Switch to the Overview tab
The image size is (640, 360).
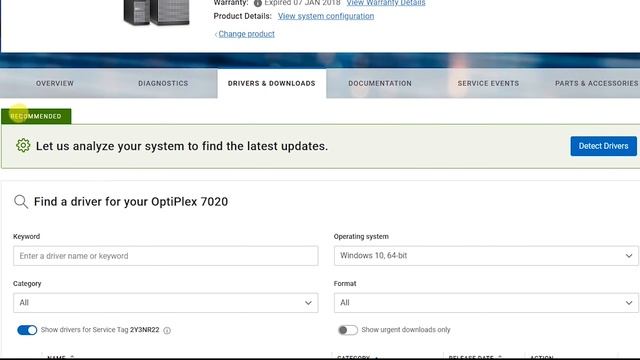point(55,83)
